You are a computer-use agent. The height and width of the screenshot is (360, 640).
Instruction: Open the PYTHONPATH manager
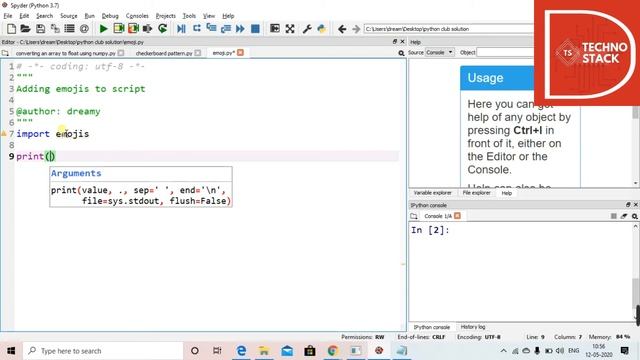322,29
